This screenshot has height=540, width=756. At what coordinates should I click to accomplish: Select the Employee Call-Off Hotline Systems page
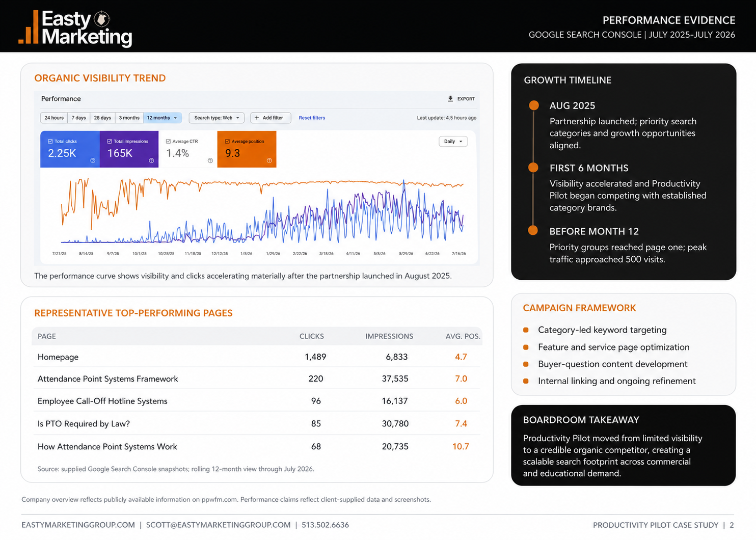[x=257, y=401]
